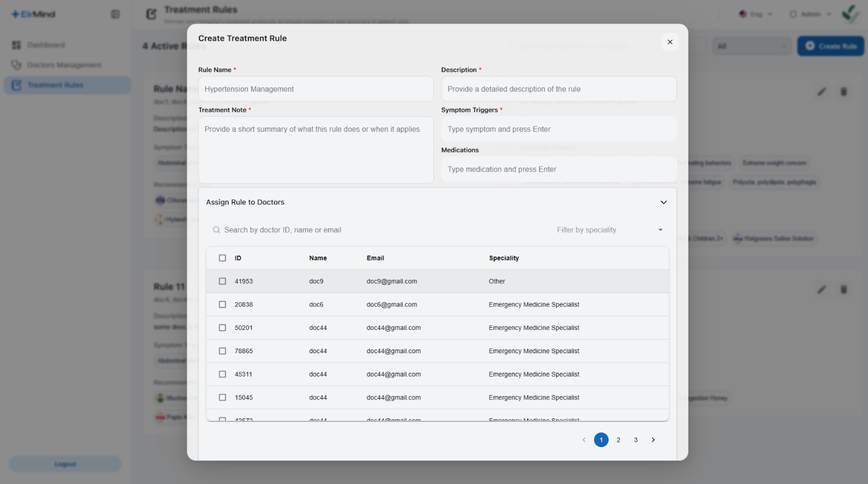The height and width of the screenshot is (484, 868).
Task: Click page 1 pagination button
Action: 601,440
